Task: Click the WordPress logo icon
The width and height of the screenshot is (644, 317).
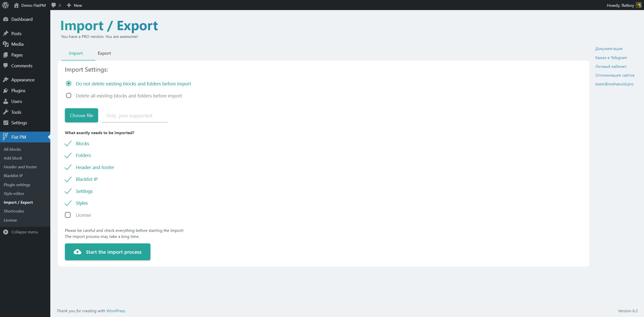Action: [5, 5]
